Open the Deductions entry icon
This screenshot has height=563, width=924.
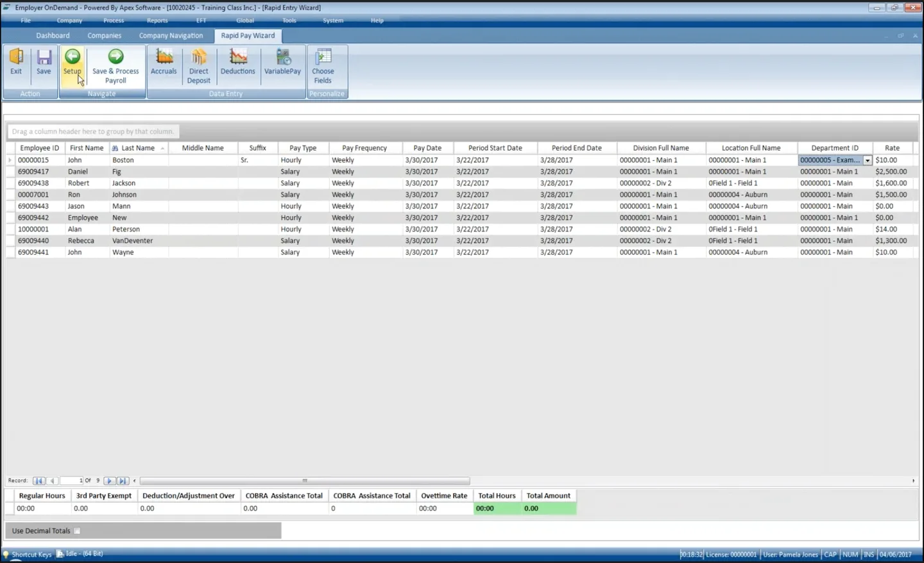pyautogui.click(x=237, y=64)
